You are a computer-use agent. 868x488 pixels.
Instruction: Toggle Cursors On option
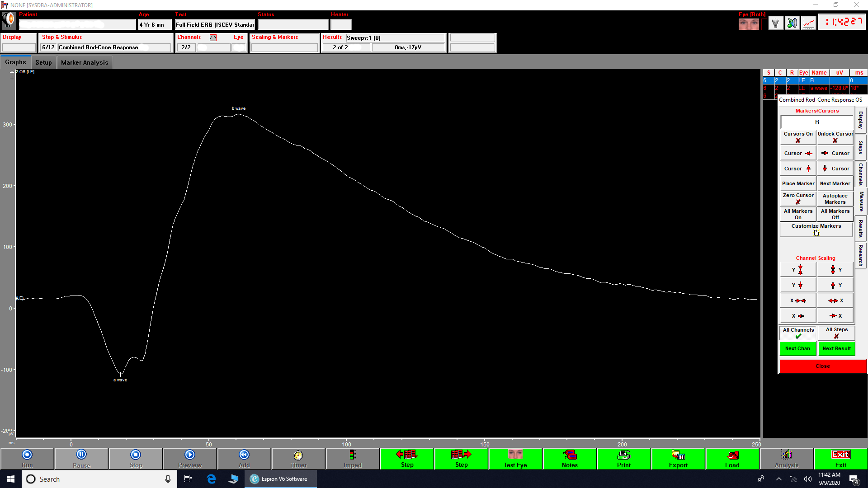798,137
